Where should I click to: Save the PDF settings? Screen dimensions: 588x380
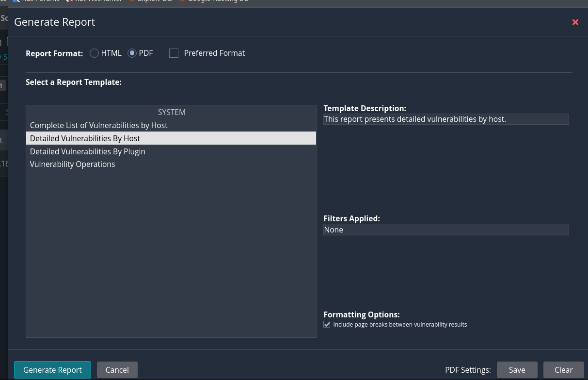pyautogui.click(x=517, y=370)
